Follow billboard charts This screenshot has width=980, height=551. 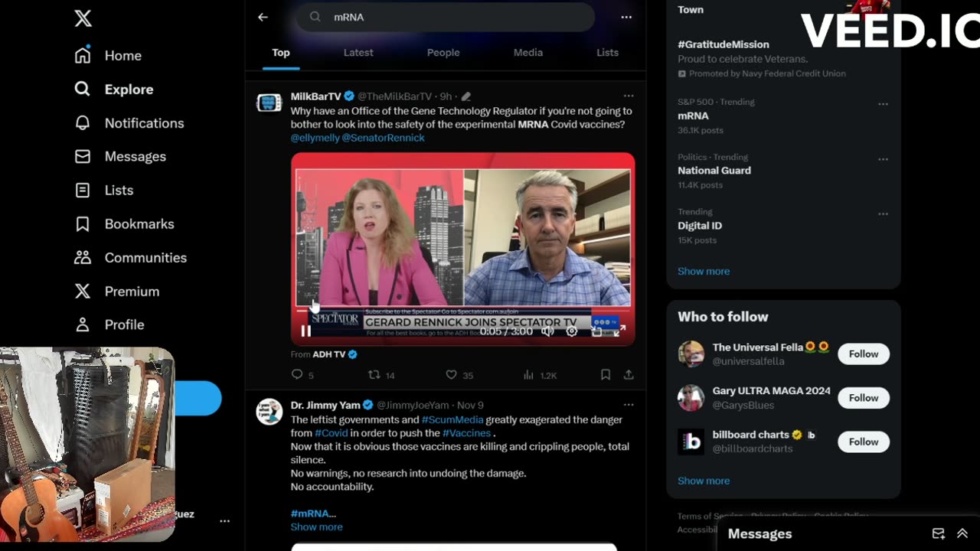click(864, 442)
